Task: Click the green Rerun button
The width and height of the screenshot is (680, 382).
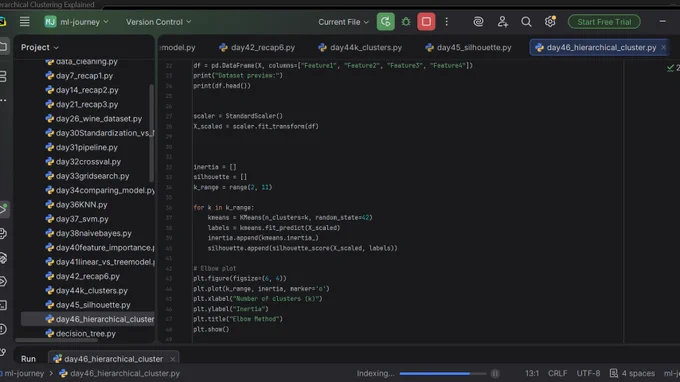Action: tap(386, 22)
